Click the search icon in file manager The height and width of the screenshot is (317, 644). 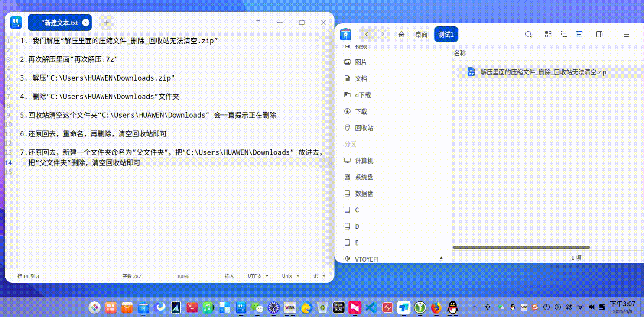click(x=528, y=34)
